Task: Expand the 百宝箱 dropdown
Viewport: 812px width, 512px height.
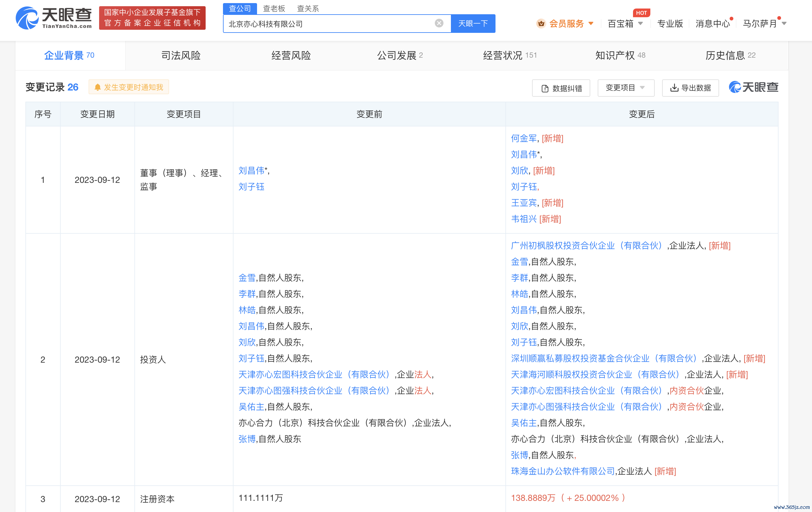Action: coord(640,24)
